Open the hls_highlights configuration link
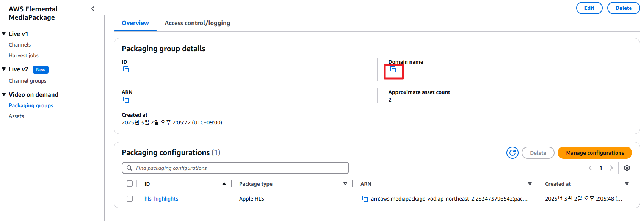Image resolution: width=644 pixels, height=221 pixels. (x=161, y=199)
